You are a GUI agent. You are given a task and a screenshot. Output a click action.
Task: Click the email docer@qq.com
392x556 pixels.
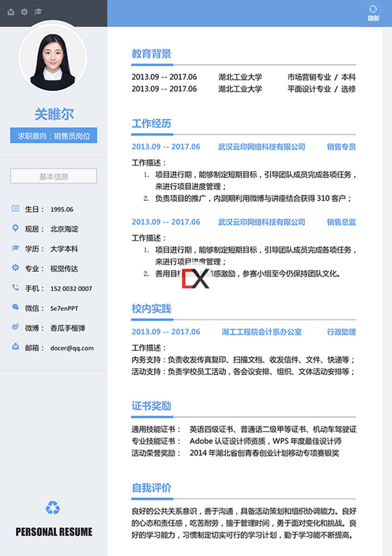(x=72, y=348)
